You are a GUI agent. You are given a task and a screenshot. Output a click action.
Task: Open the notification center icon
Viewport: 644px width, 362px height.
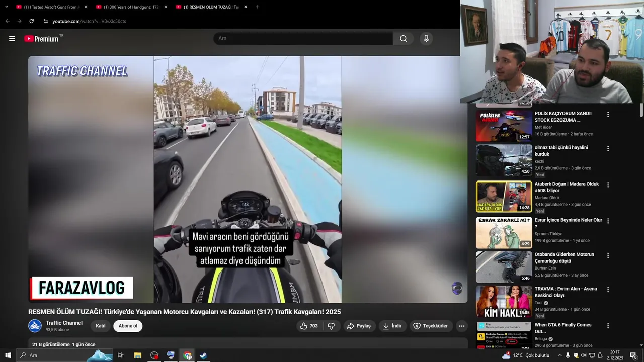pos(633,355)
